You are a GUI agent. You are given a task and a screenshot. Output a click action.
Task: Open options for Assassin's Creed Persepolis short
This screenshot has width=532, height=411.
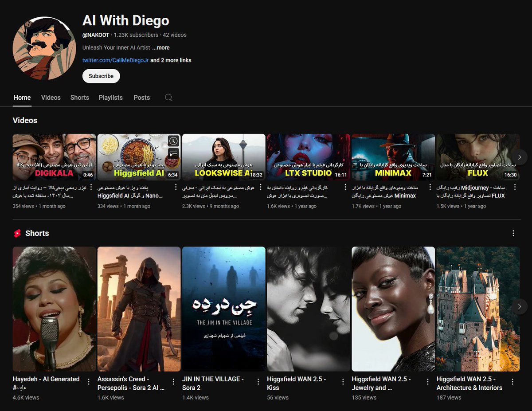pyautogui.click(x=173, y=382)
